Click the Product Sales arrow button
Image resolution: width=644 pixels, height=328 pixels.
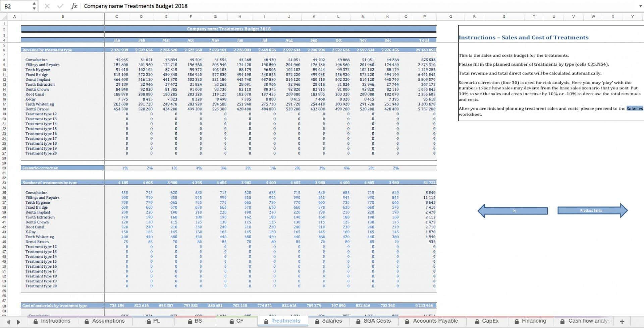[592, 210]
